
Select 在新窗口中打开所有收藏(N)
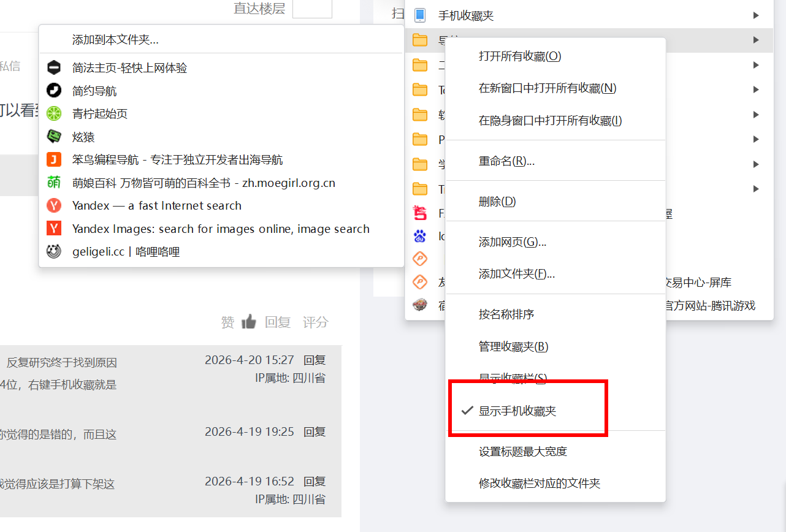[x=555, y=88]
